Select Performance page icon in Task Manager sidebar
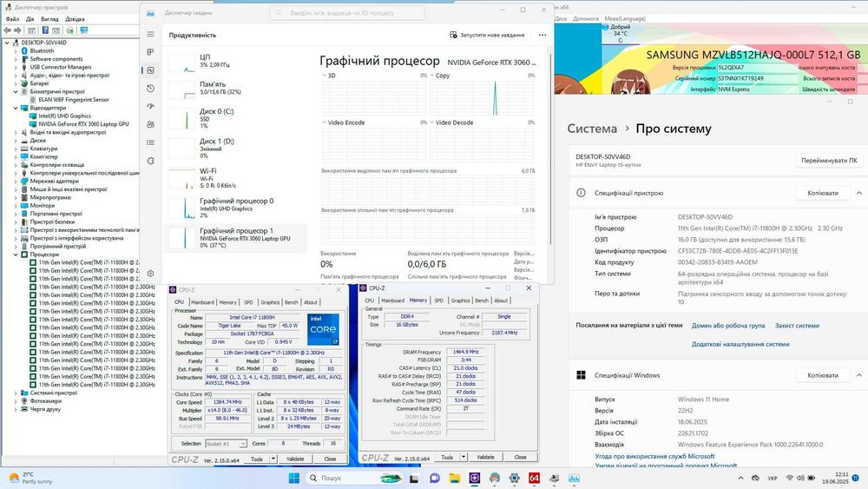The image size is (868, 489). pos(150,70)
